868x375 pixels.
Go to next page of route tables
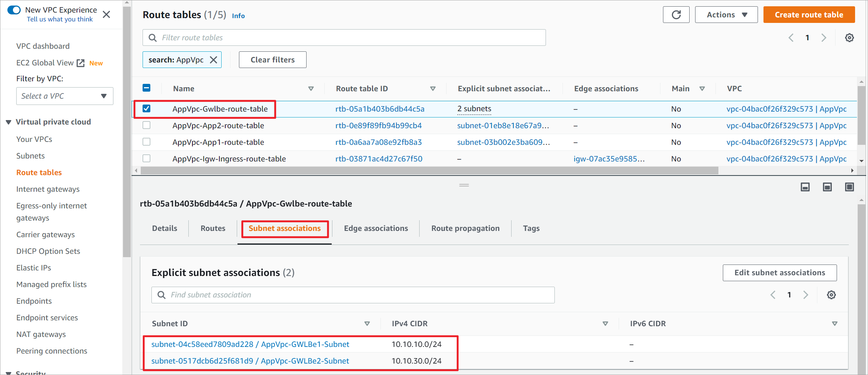[x=824, y=38]
